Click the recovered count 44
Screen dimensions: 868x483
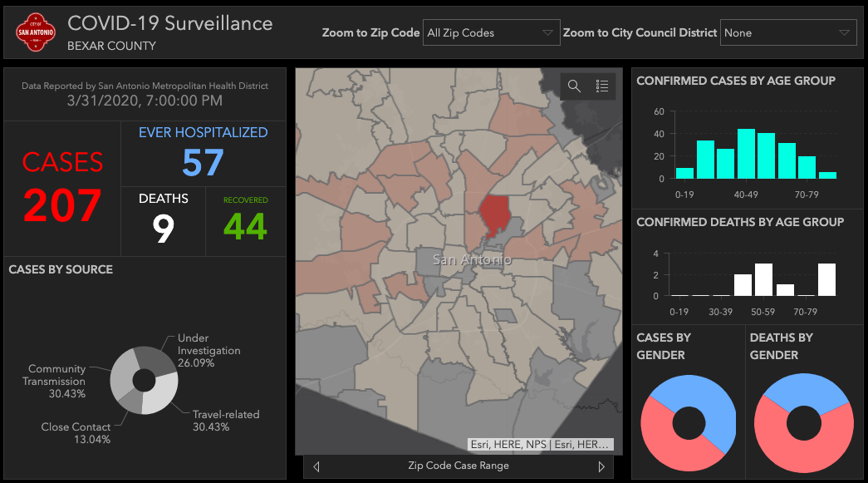click(x=245, y=227)
